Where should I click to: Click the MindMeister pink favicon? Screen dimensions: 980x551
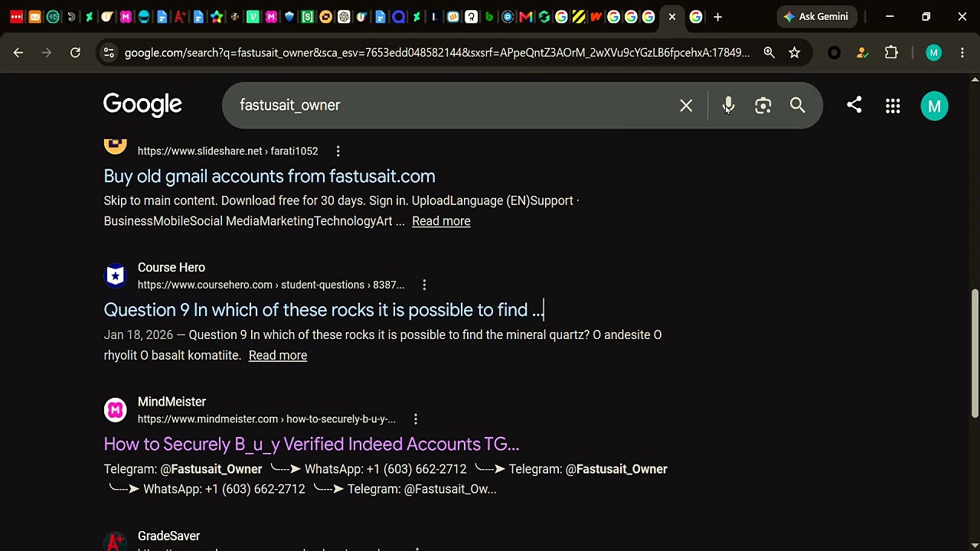[115, 410]
